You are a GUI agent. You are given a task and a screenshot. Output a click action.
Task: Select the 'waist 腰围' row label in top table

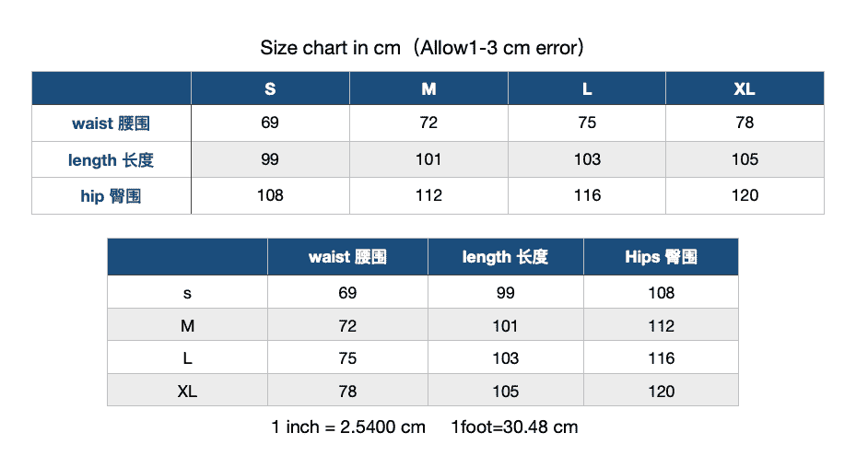point(111,123)
